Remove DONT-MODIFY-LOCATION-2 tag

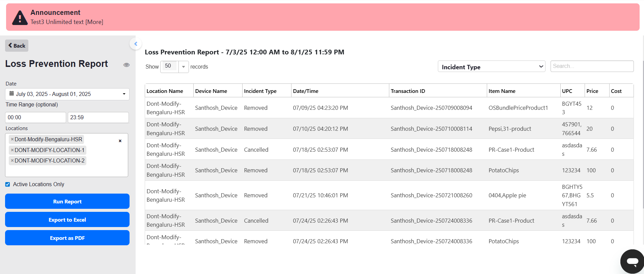[12, 160]
